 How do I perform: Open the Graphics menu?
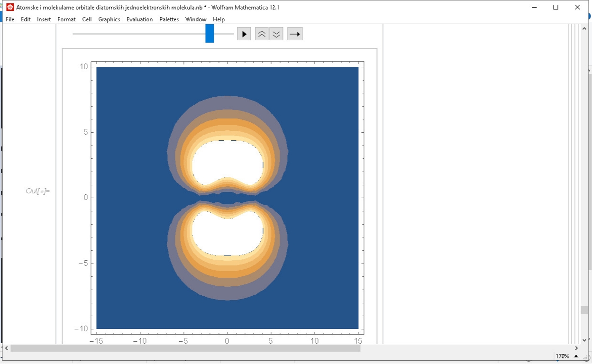[109, 19]
